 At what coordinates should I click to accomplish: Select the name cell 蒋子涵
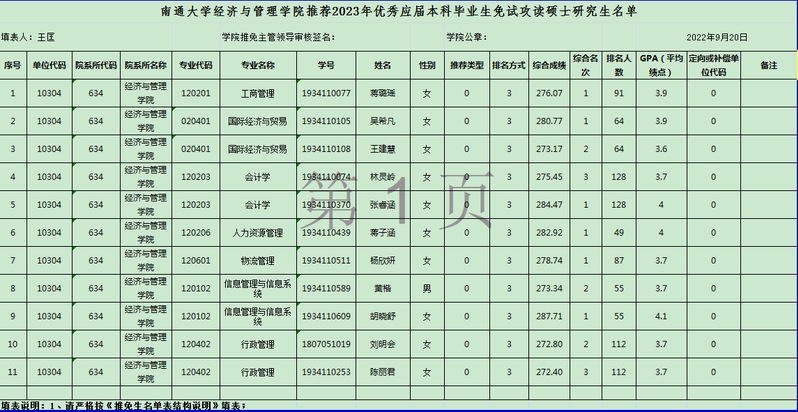[x=383, y=233]
